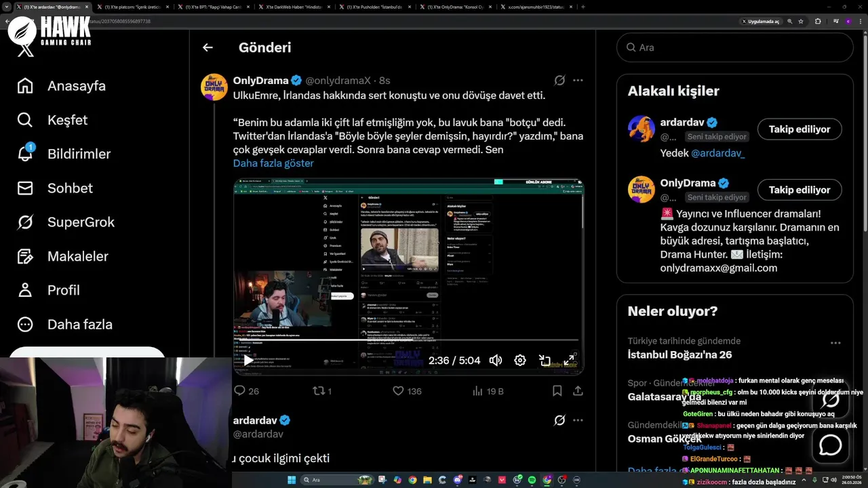Screen dimensions: 868x488
Task: Toggle Takip ediliyor for ardardav
Action: pos(800,129)
